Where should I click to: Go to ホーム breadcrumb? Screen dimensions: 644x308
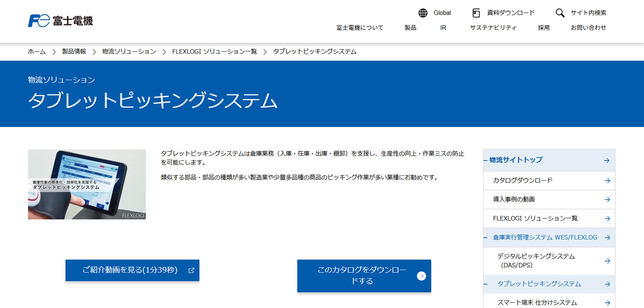37,52
